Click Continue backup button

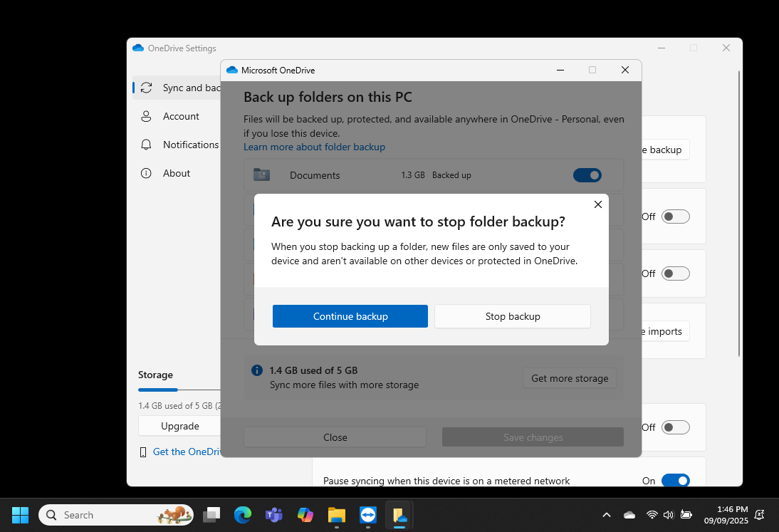tap(350, 316)
